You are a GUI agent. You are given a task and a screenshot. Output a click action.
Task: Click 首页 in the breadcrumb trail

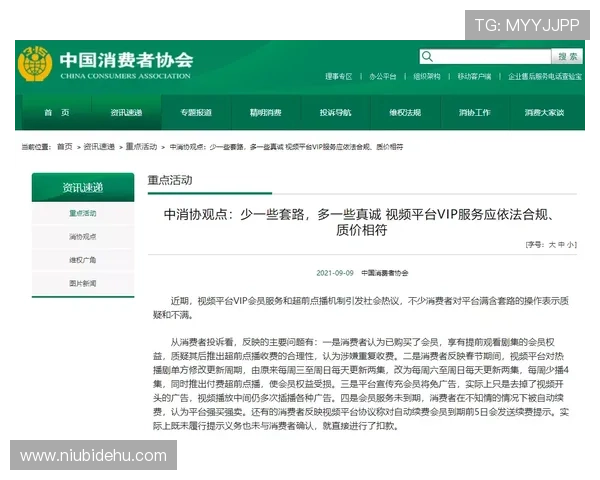tap(65, 147)
